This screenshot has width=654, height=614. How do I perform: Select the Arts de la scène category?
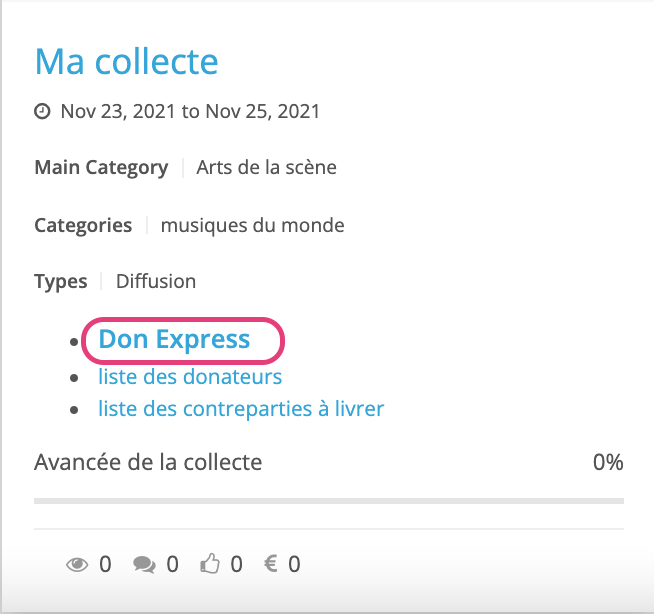(x=267, y=168)
